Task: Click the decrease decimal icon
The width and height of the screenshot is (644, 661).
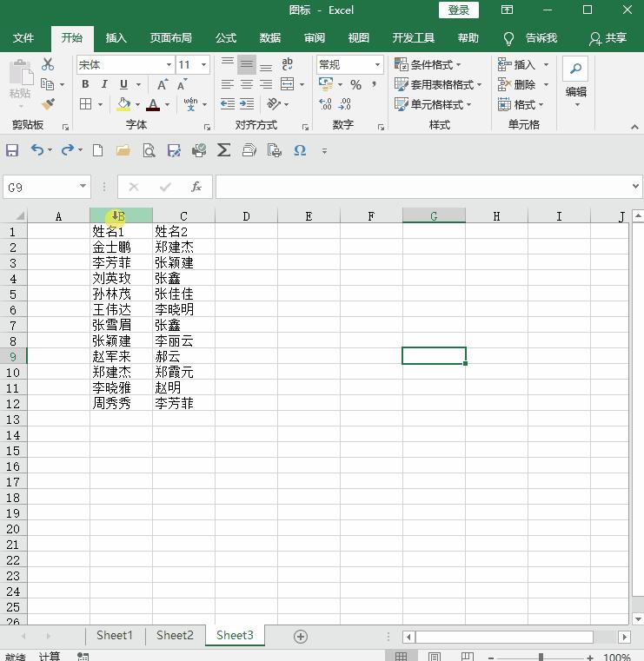Action: click(344, 104)
